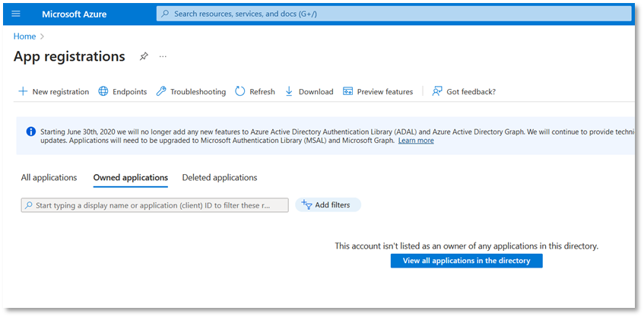Click the Download arrow icon
The image size is (644, 317).
pyautogui.click(x=289, y=92)
